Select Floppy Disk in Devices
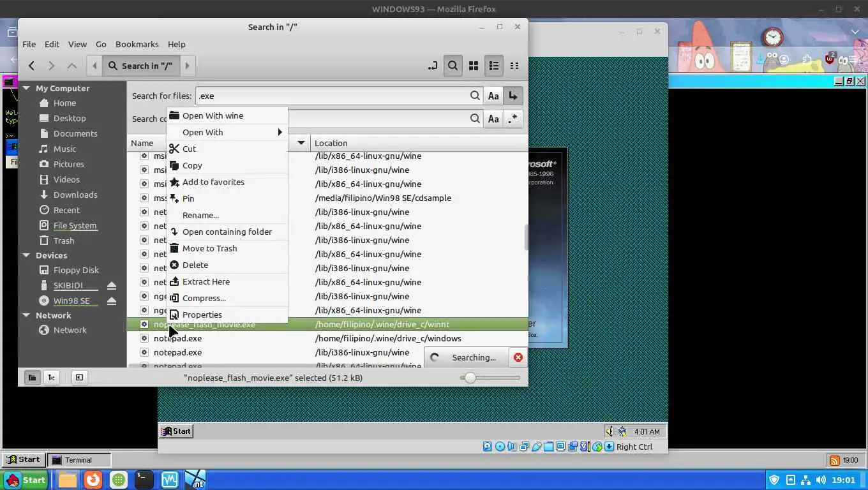This screenshot has height=490, width=868. point(76,270)
